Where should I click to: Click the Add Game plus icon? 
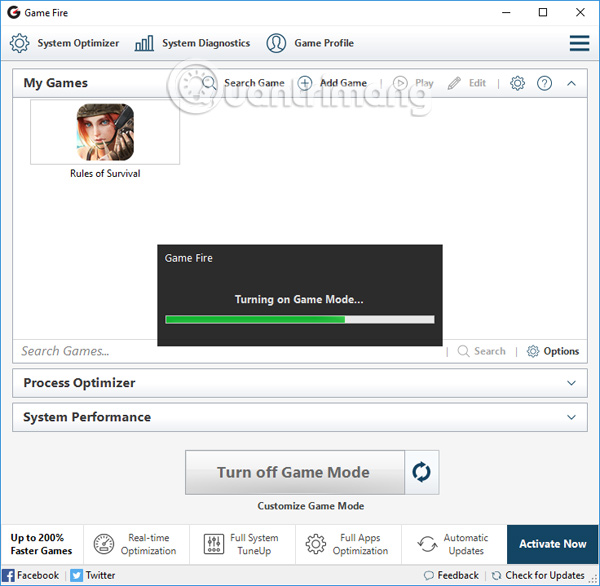pyautogui.click(x=305, y=83)
